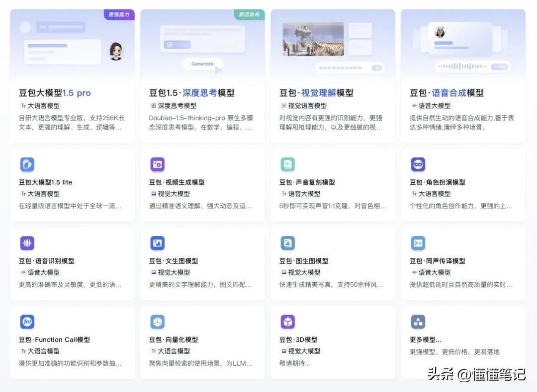Click description 聚焦向量检索的使用场景

tap(201, 363)
